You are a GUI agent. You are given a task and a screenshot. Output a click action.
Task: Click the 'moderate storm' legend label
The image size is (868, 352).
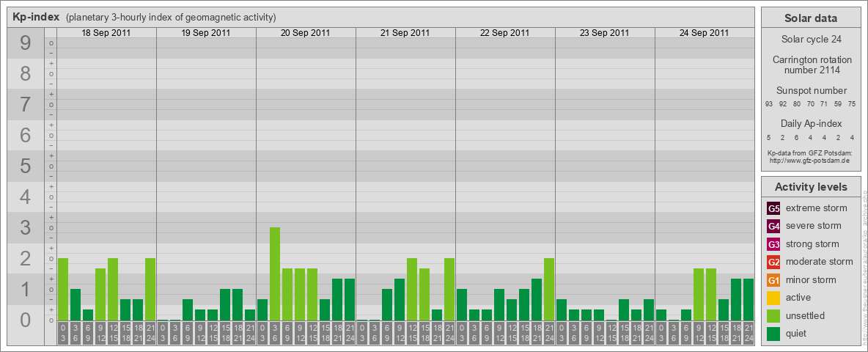820,262
